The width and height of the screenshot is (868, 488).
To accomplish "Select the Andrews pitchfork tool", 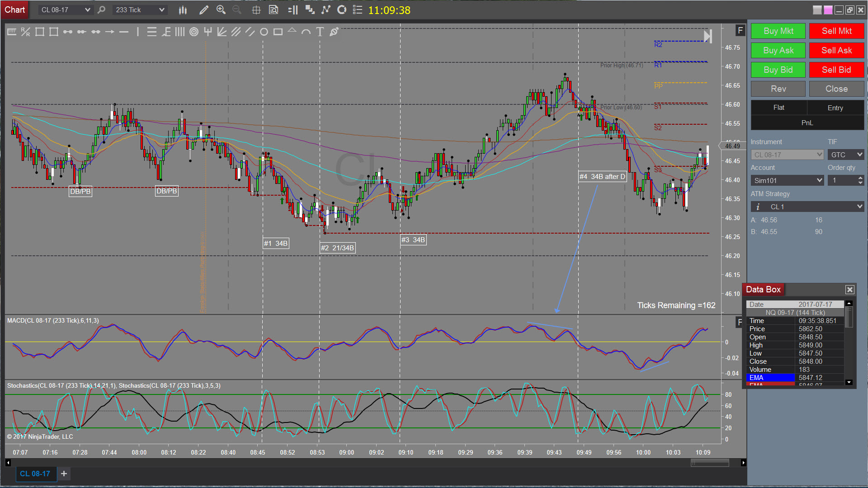I will coord(208,32).
